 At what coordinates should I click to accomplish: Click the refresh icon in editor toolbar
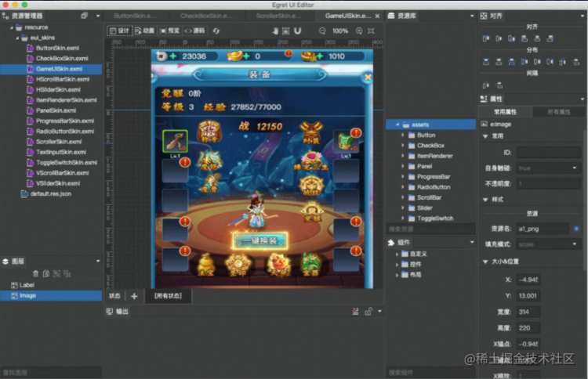[216, 31]
